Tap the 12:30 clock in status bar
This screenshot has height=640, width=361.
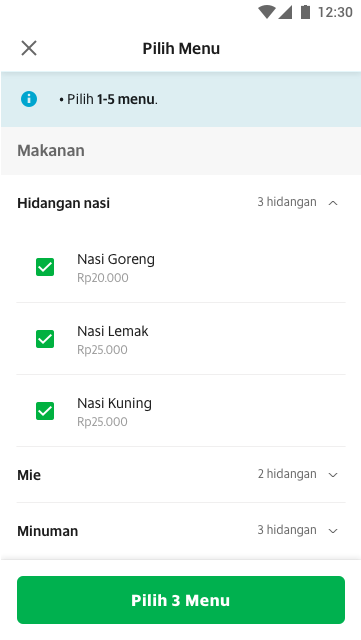(335, 12)
